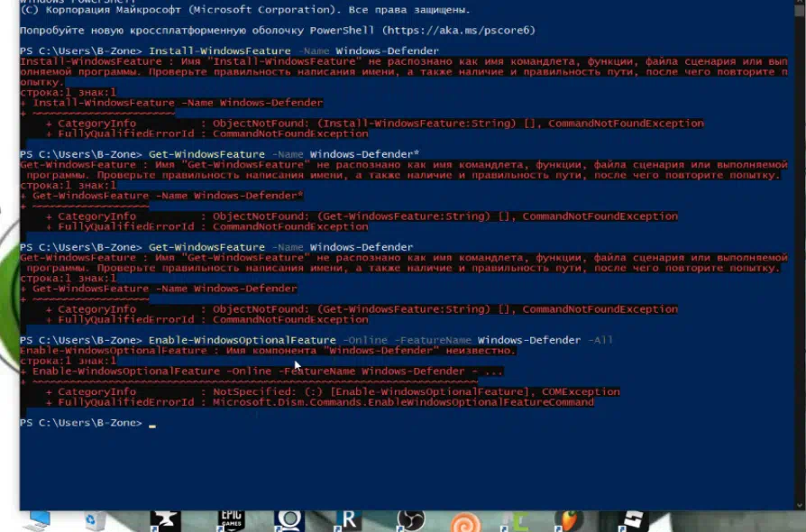The width and height of the screenshot is (806, 532).
Task: Click the -Online parameter in Enable command
Action: [x=365, y=340]
